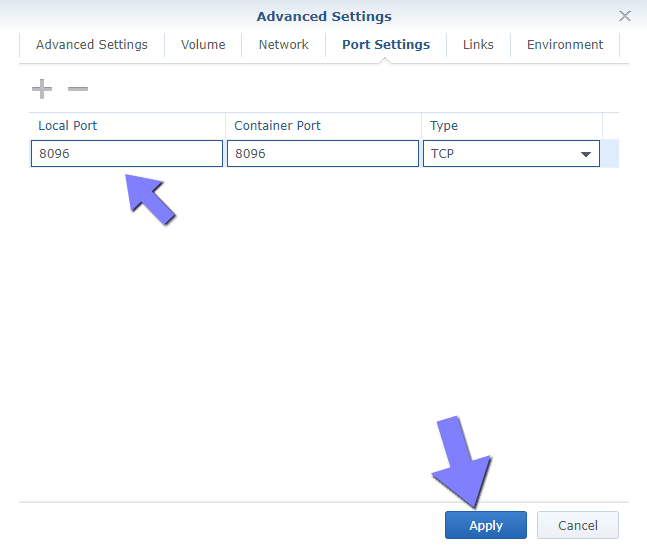Focus the Local Port field with 8096
The height and width of the screenshot is (545, 647).
pyautogui.click(x=127, y=153)
